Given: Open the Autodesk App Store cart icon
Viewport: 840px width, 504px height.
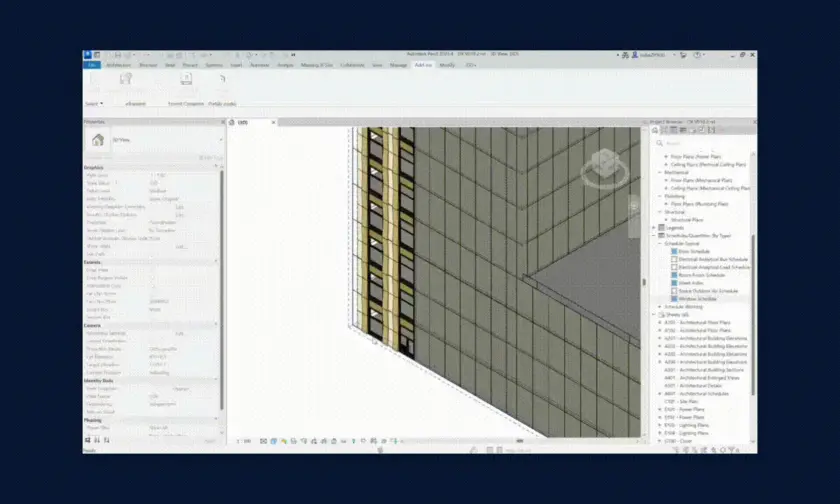Looking at the screenshot, I should click(x=683, y=55).
